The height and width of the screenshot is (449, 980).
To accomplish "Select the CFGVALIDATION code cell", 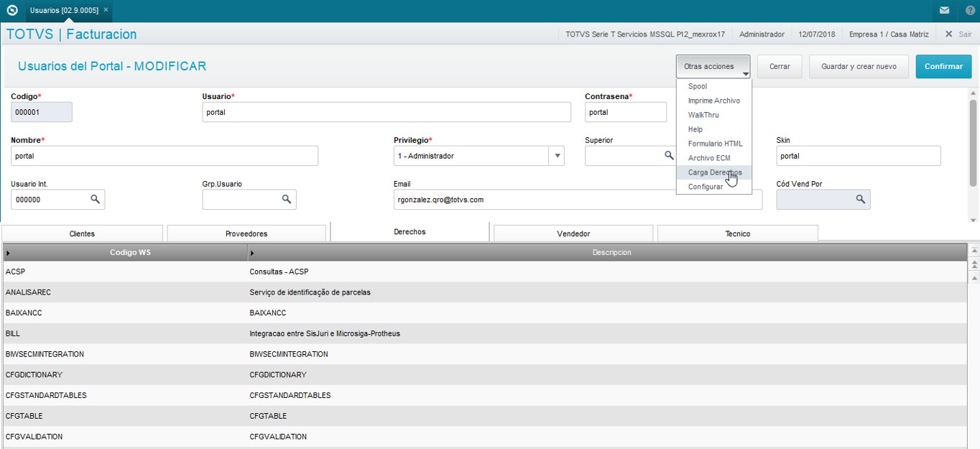I will click(x=125, y=437).
